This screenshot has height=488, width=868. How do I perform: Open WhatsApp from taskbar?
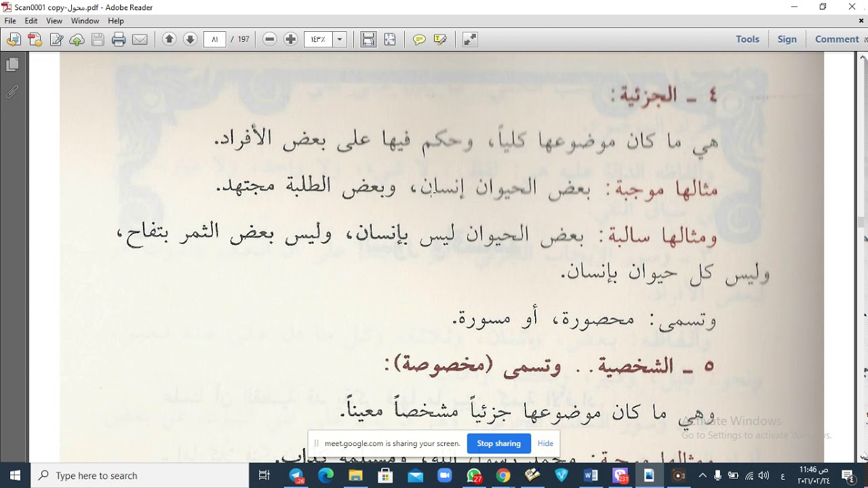[473, 475]
